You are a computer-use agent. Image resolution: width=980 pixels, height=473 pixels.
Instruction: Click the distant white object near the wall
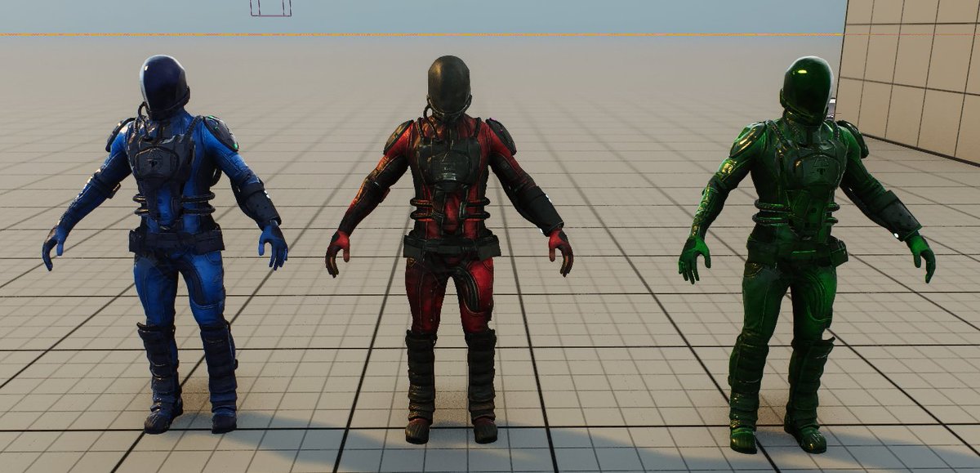click(x=831, y=107)
